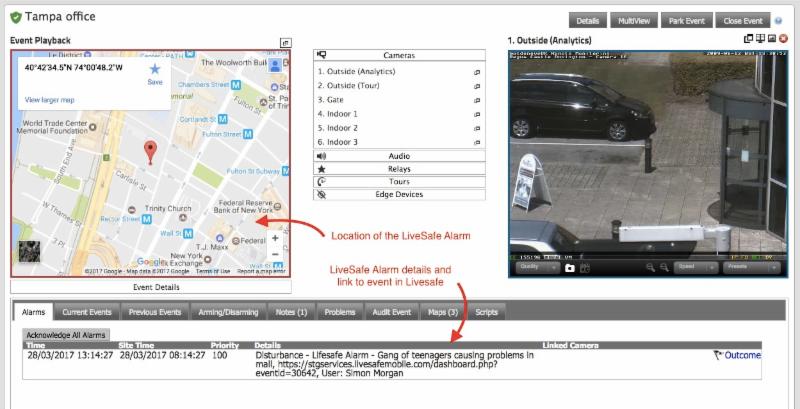Click the Disturbance alarm details text
The image size is (800, 409).
tap(395, 364)
